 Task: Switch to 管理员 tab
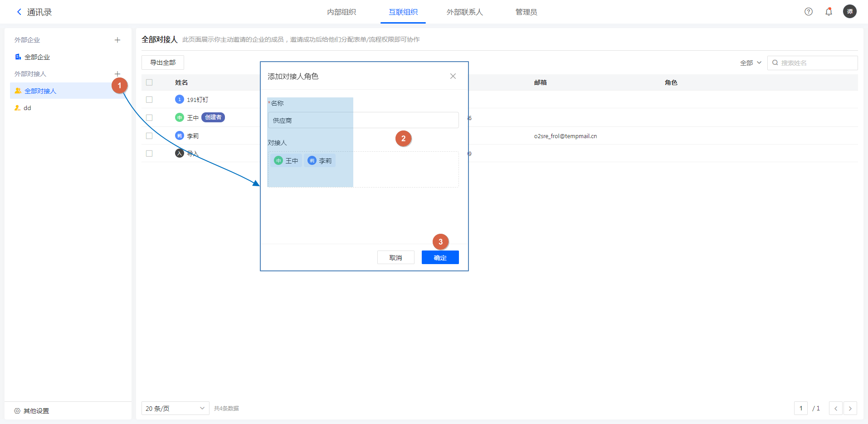pyautogui.click(x=527, y=12)
